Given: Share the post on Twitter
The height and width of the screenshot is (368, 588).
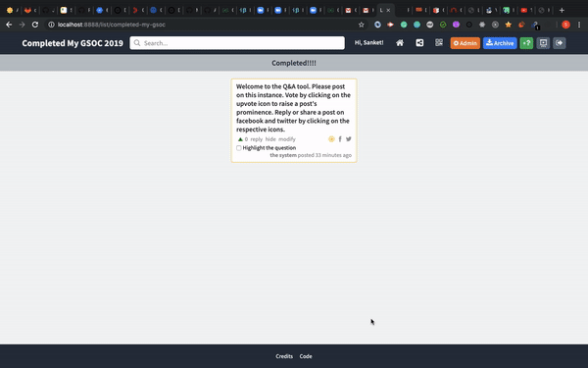Looking at the screenshot, I should click(x=349, y=139).
